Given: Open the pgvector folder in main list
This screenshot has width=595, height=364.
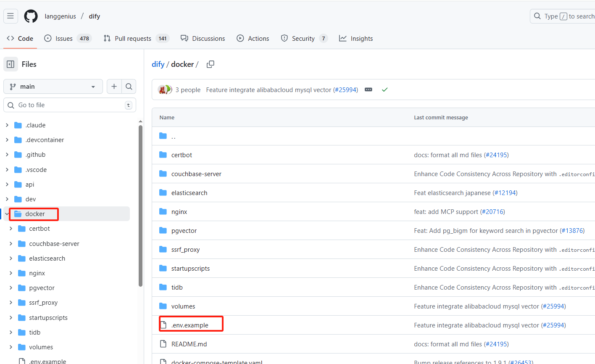Looking at the screenshot, I should (x=184, y=231).
